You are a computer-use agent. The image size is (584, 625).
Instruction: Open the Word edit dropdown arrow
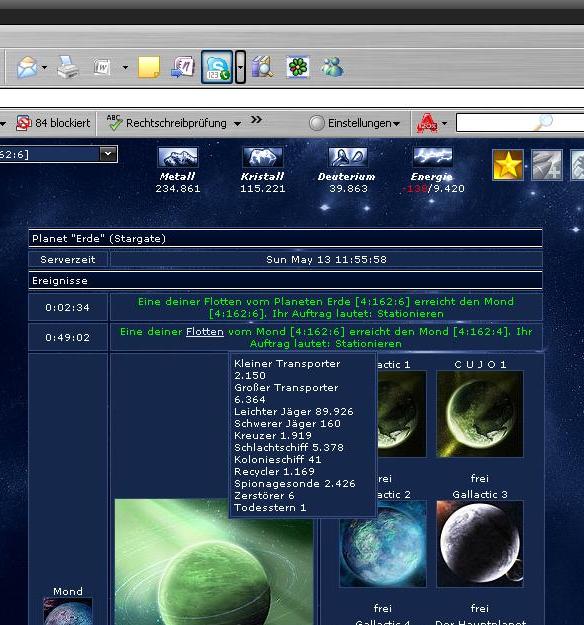coord(125,67)
